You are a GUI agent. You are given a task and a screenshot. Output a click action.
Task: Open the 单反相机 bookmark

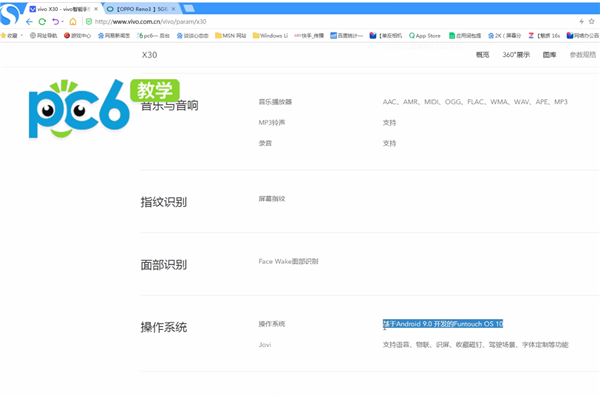point(385,36)
